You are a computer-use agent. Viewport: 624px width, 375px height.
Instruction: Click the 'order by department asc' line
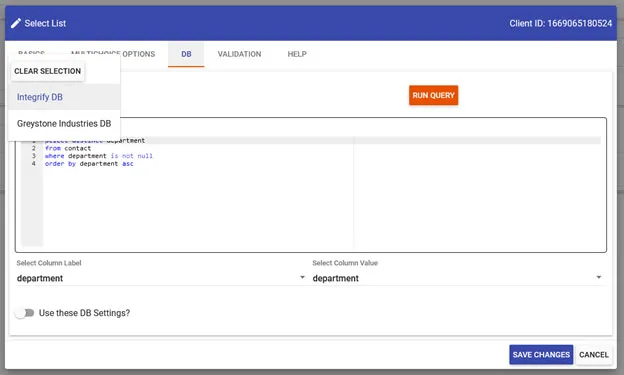pos(89,164)
